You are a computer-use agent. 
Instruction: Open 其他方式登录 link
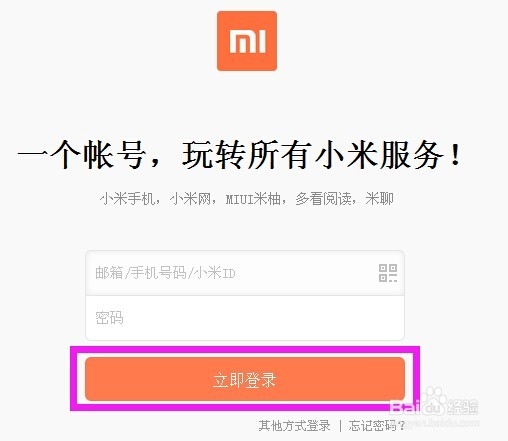(294, 426)
